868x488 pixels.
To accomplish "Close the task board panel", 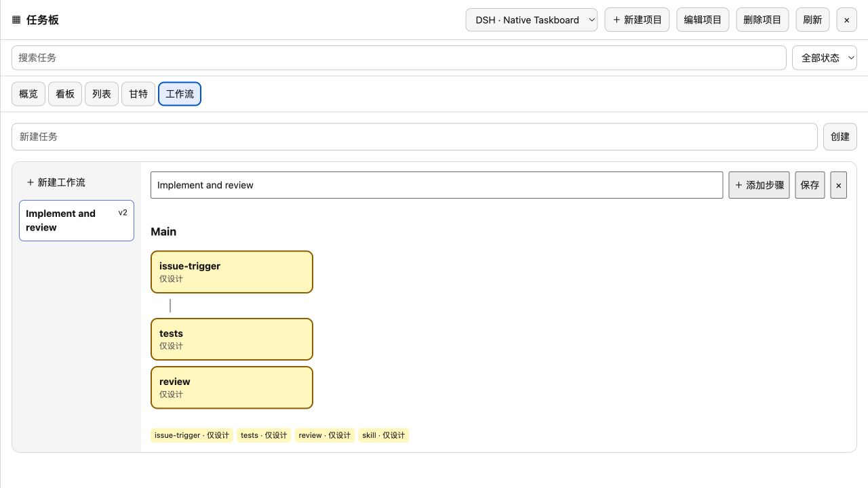I will click(x=846, y=20).
